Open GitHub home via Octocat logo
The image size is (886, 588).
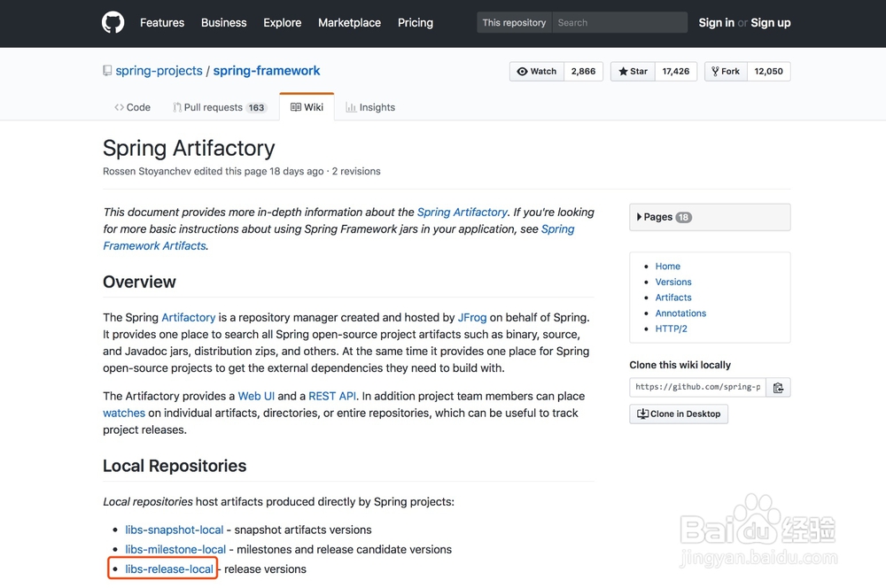(x=113, y=23)
